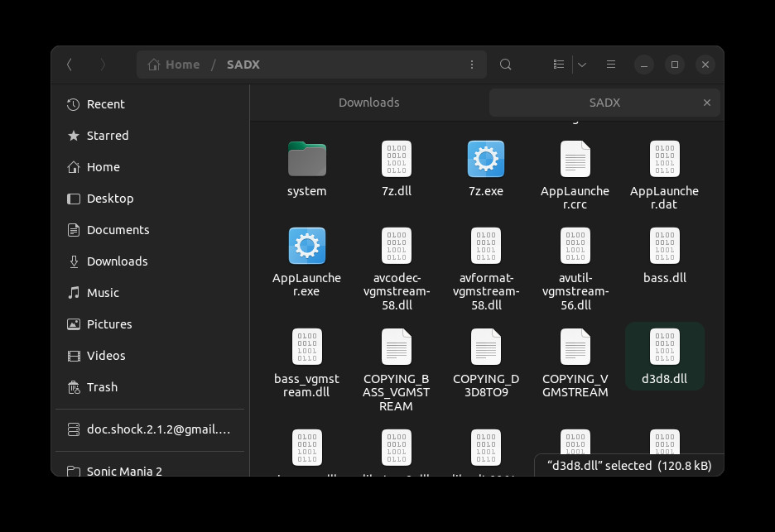Switch to the Downloads tab
The height and width of the screenshot is (532, 775).
click(368, 103)
